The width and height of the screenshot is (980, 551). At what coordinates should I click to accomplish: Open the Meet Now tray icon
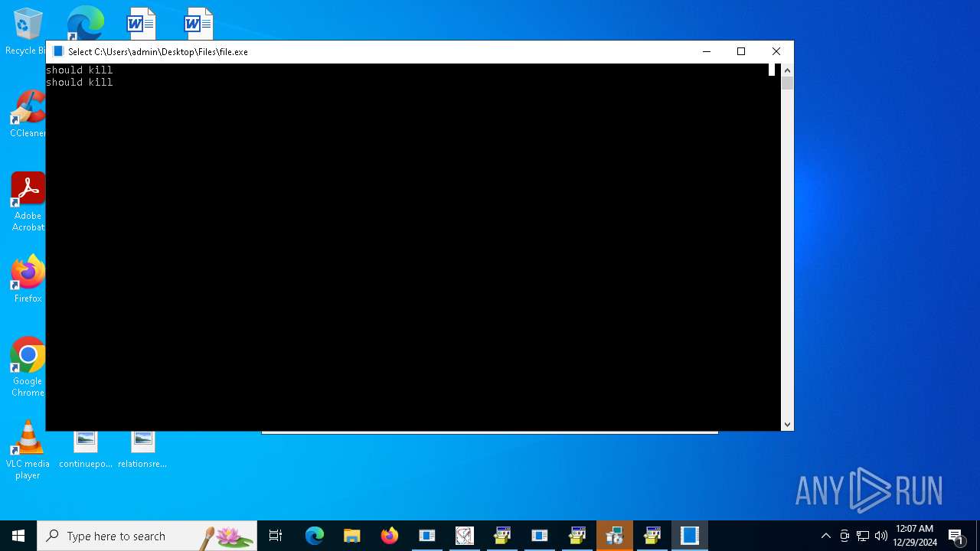(x=844, y=536)
